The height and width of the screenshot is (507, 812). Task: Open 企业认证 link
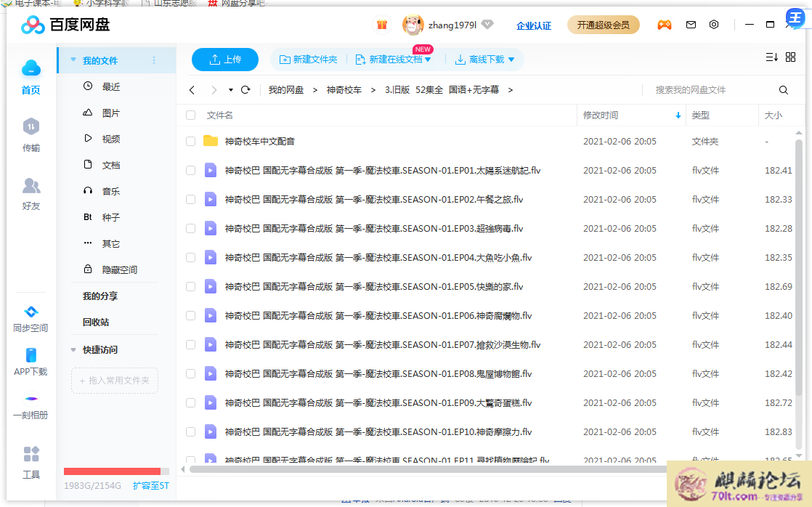click(533, 25)
